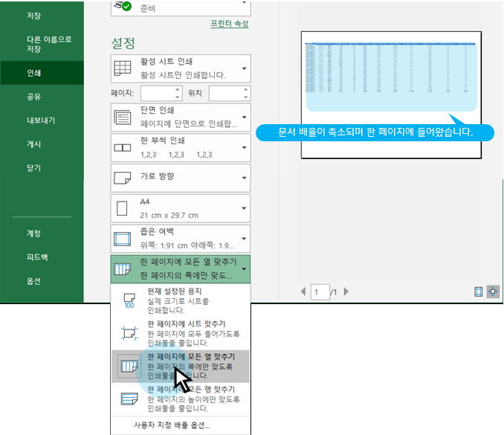This screenshot has height=435, width=504.
Task: Click the print preview page thumbnail
Action: [391, 95]
